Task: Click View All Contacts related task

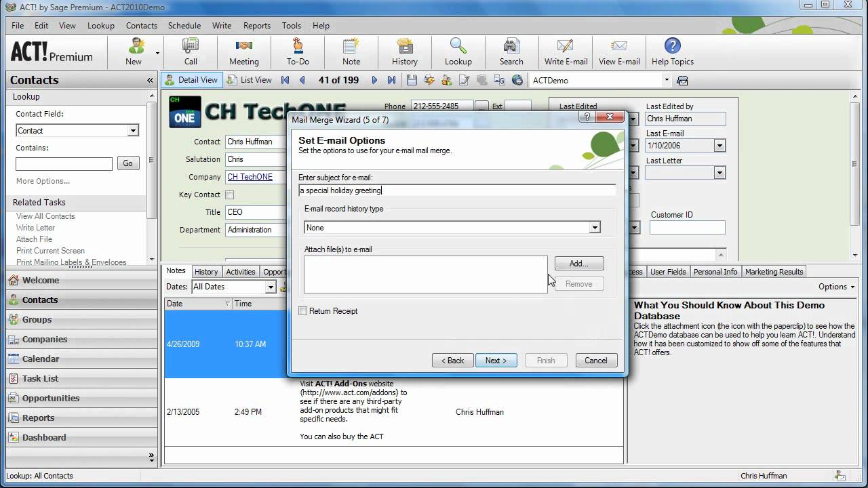Action: coord(45,216)
